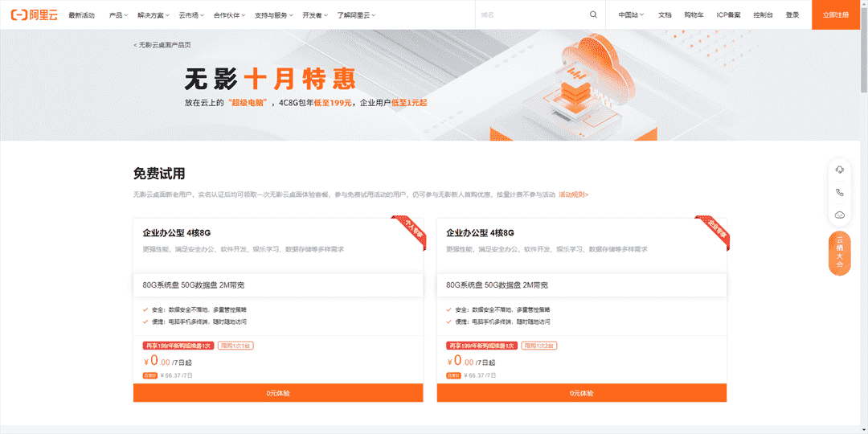Viewport: 868px width, 434px height.
Task: Go back to 无影云桌面产品页
Action: point(162,45)
